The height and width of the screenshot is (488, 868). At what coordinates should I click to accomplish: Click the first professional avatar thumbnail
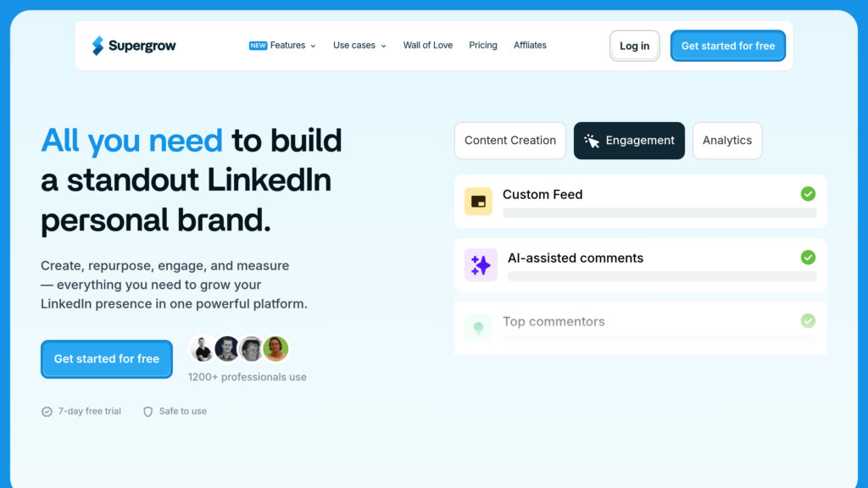[203, 349]
